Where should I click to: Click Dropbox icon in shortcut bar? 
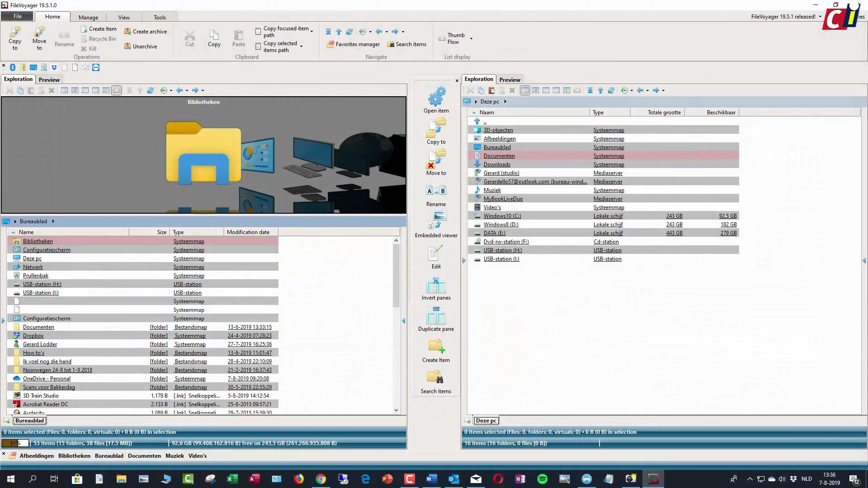54,67
